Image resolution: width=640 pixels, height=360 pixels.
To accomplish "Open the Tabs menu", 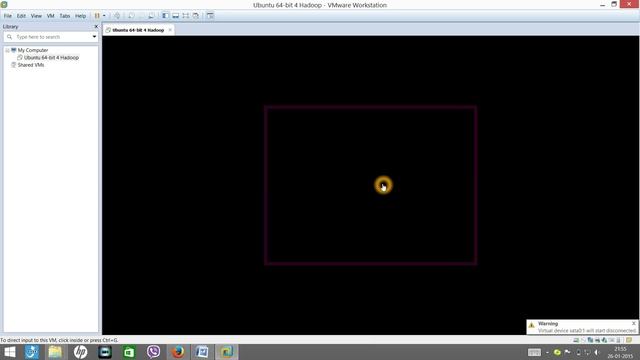I will click(x=65, y=16).
